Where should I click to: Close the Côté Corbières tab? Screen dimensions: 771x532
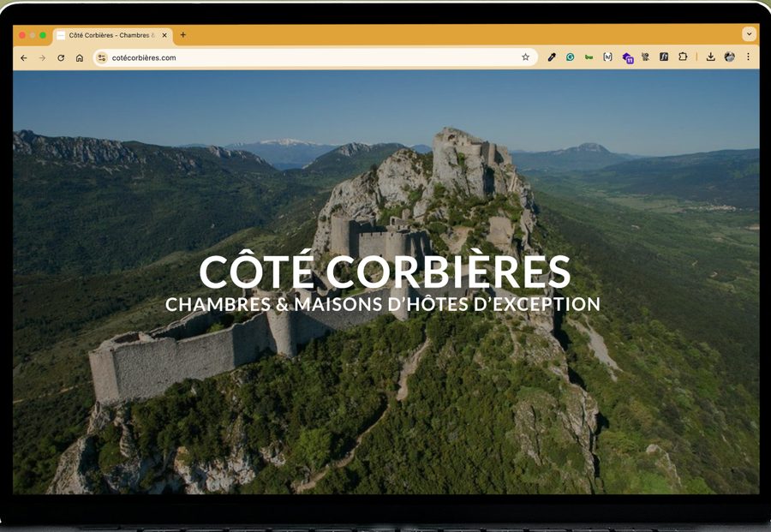pos(164,35)
